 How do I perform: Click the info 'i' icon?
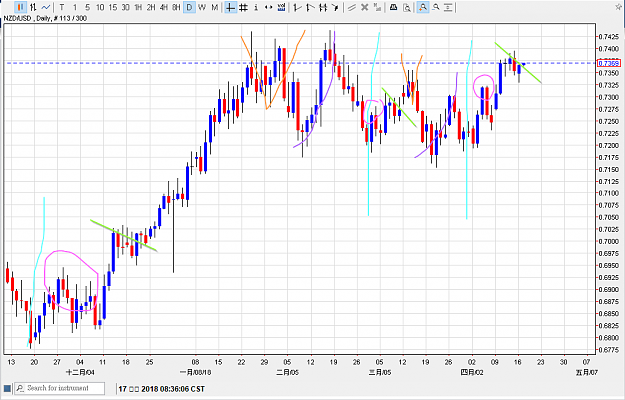point(256,7)
